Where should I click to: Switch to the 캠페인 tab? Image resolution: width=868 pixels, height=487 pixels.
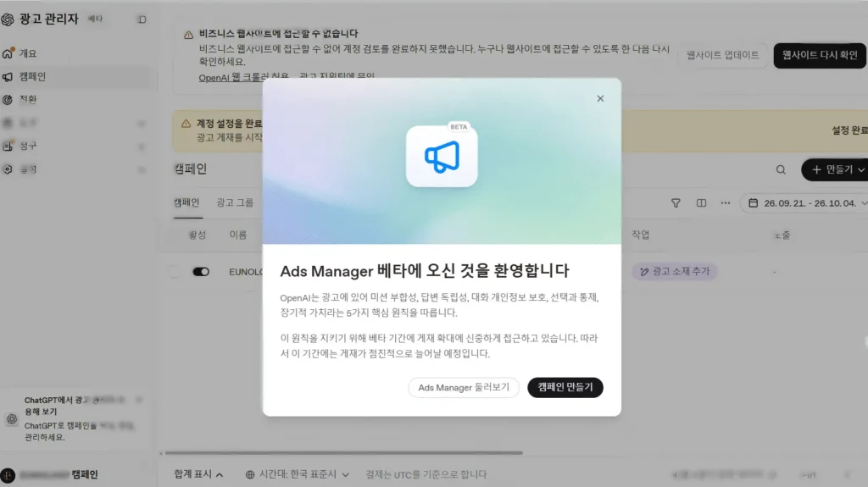[x=186, y=203]
